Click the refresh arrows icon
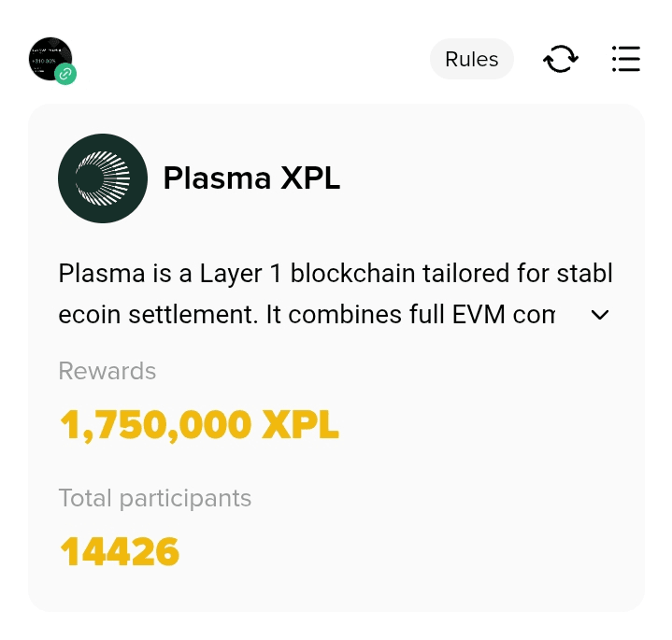The height and width of the screenshot is (640, 672). click(561, 59)
